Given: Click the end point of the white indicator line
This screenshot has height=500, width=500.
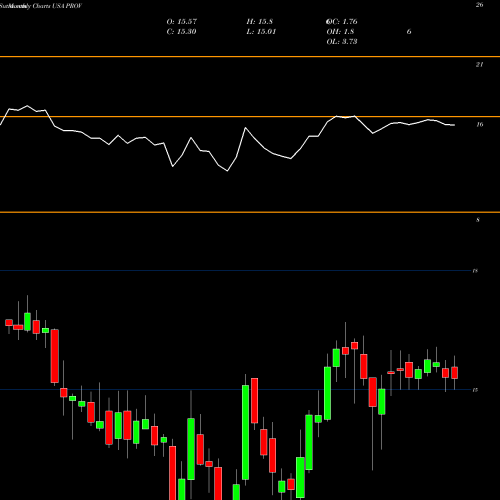Looking at the screenshot, I should (x=454, y=125).
